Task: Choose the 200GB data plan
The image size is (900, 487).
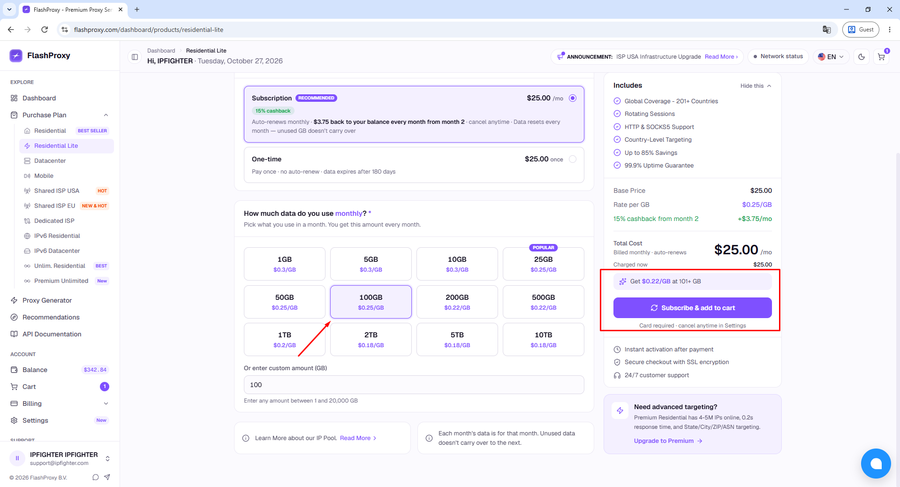Action: 457,302
